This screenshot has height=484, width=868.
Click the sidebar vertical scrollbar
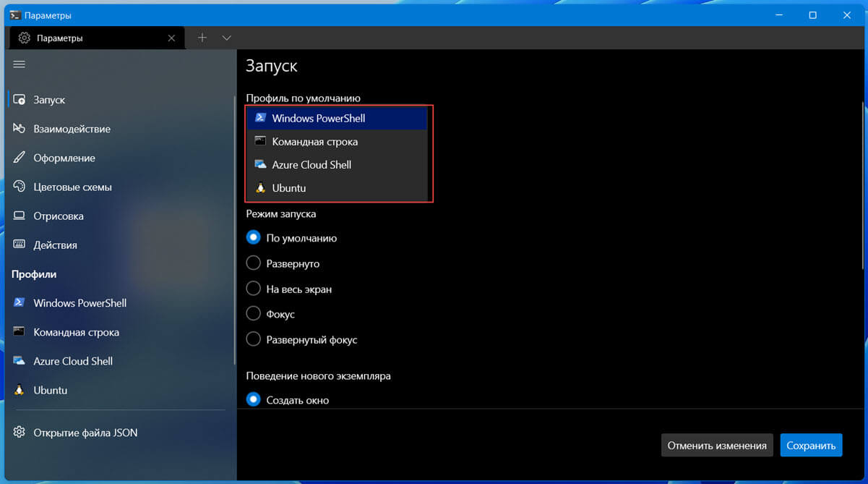coord(234,232)
